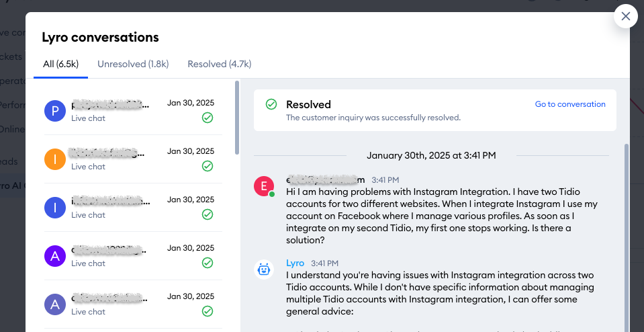Click 'Live chat' label under the purple A conversation
644x332 pixels.
(88, 263)
